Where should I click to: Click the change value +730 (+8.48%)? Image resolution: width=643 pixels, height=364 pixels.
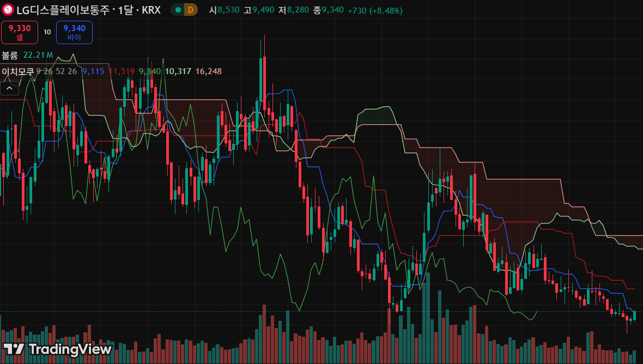pyautogui.click(x=375, y=11)
